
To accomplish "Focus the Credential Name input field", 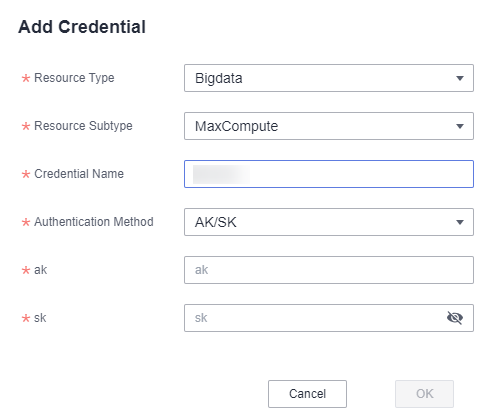I will coord(329,174).
